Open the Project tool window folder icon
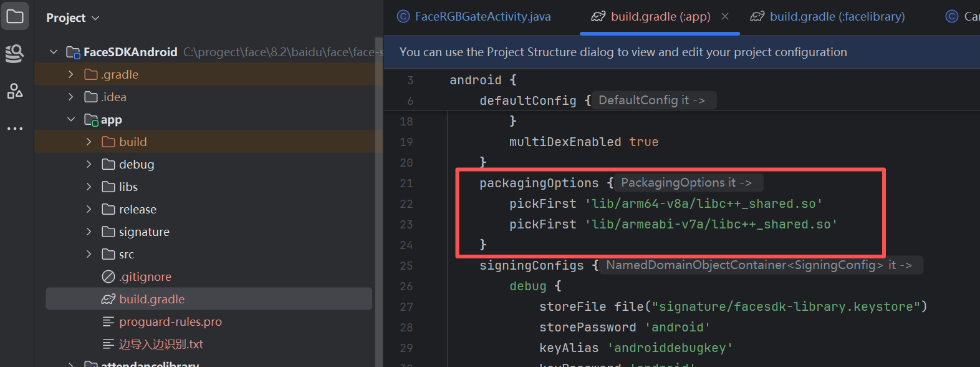This screenshot has height=367, width=980. 14,16
